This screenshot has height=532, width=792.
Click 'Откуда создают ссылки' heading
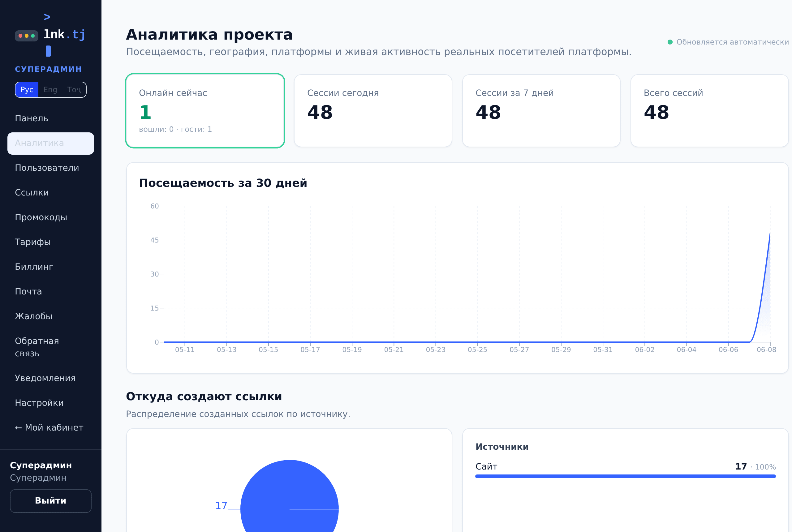(204, 397)
